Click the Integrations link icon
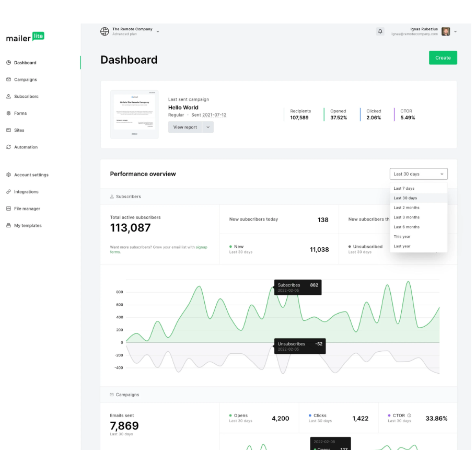Image resolution: width=476 pixels, height=450 pixels. 8,192
